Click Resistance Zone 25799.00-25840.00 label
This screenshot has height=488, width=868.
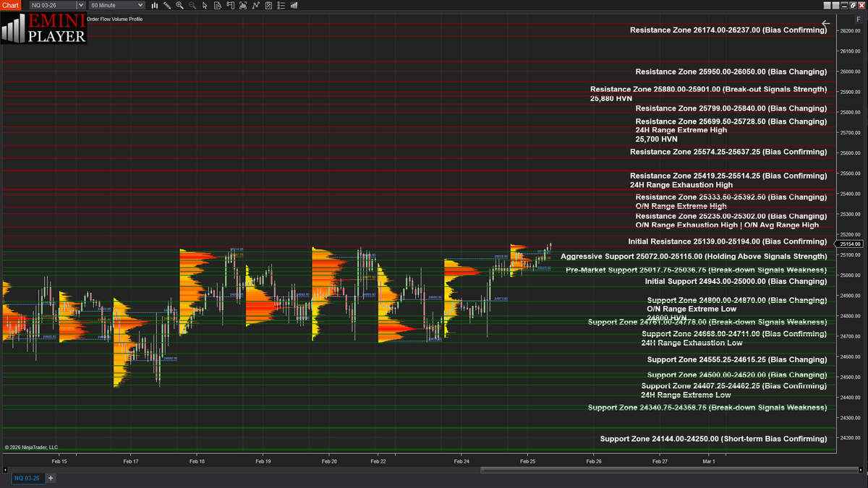tap(731, 108)
